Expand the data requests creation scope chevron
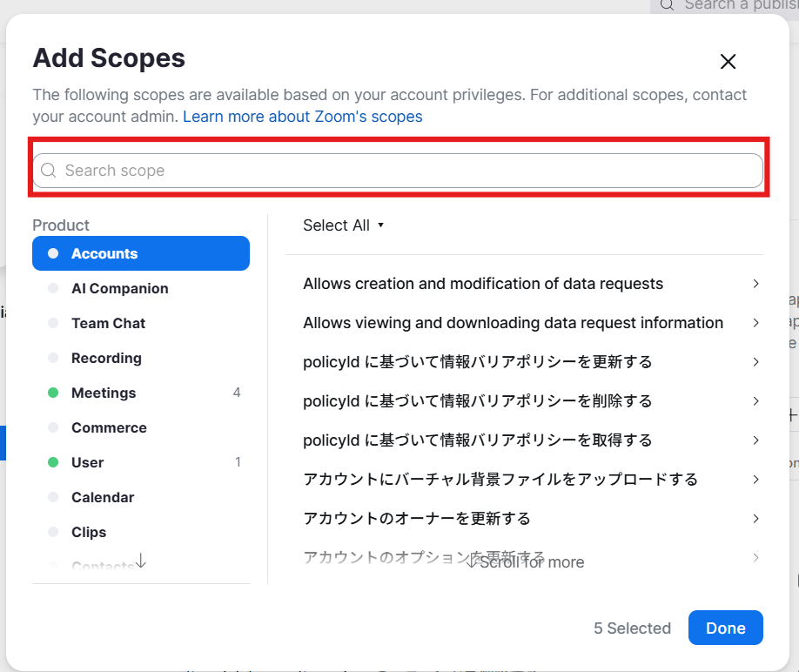This screenshot has width=799, height=672. [755, 284]
